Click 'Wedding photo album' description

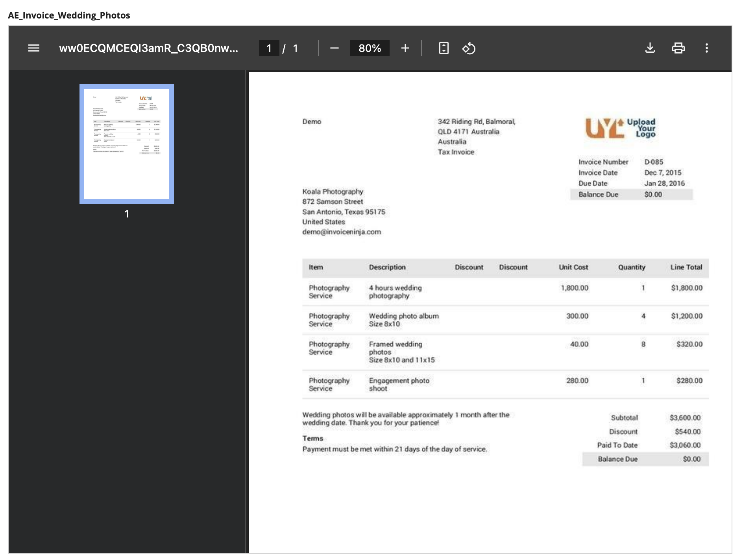[404, 316]
